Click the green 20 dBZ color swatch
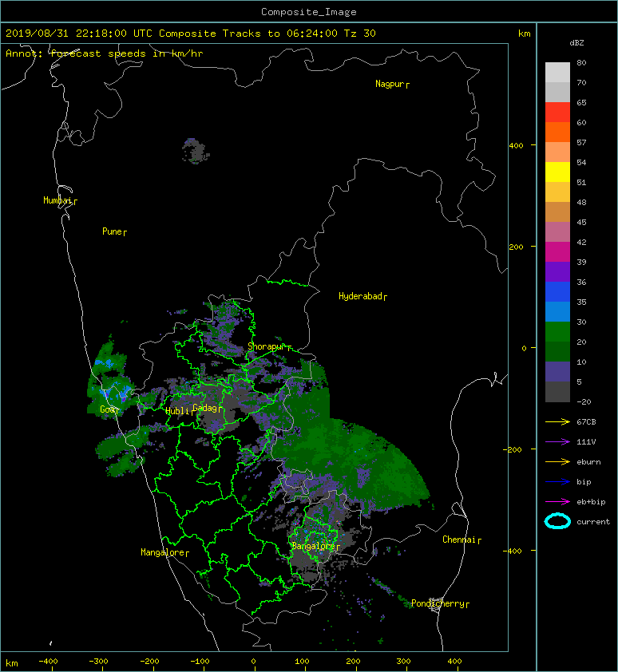This screenshot has width=618, height=672. (557, 332)
